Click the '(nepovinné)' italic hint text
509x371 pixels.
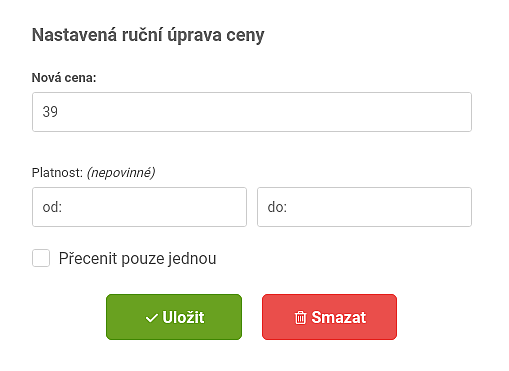(x=121, y=173)
